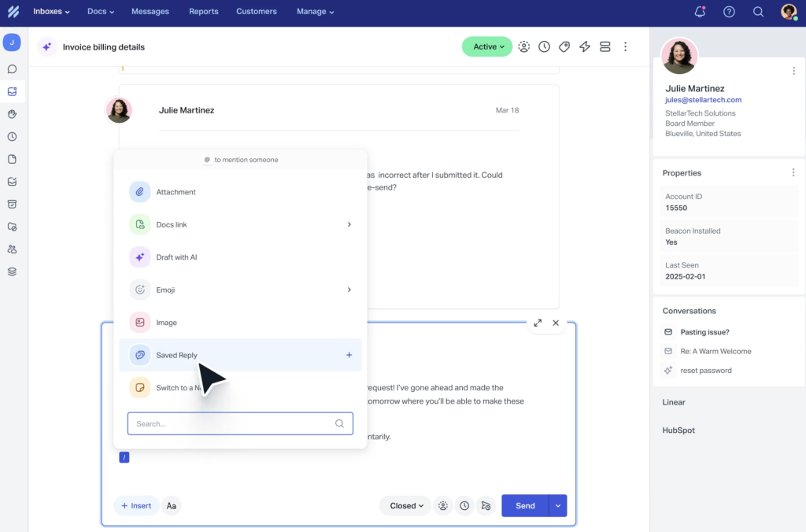The width and height of the screenshot is (806, 532).
Task: Run a workflow via the lightning bolt icon
Action: tap(585, 46)
